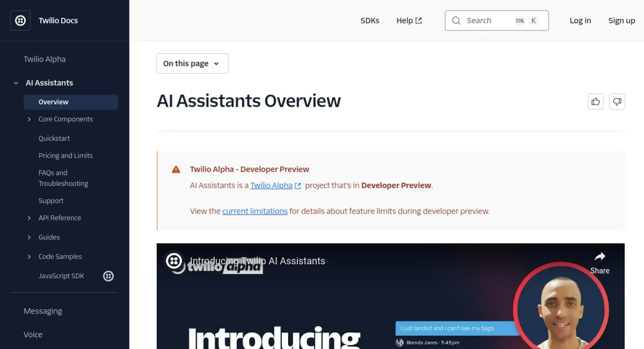
Task: Click the AI Assistants Overview heading
Action: [x=248, y=101]
